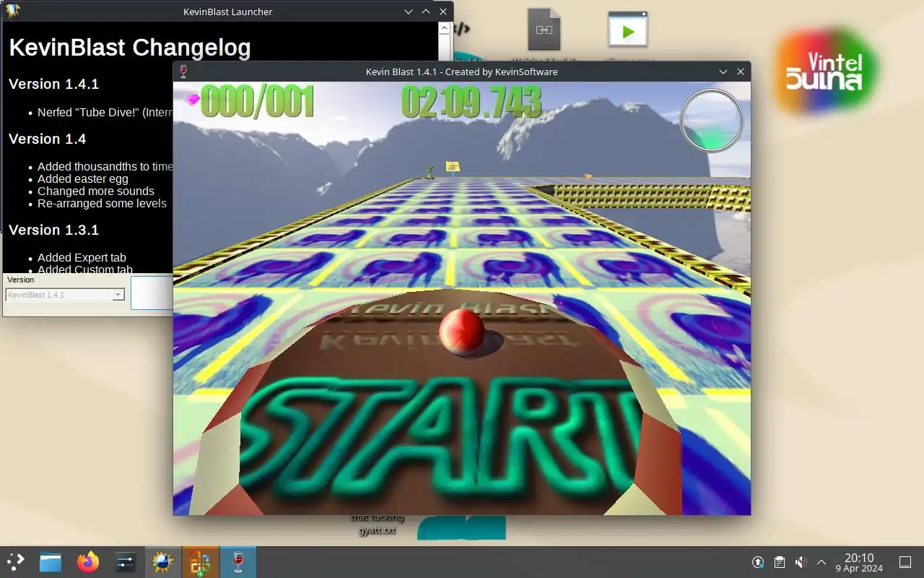The image size is (924, 578).
Task: Click the 'Version 1.4' heading
Action: tap(48, 139)
